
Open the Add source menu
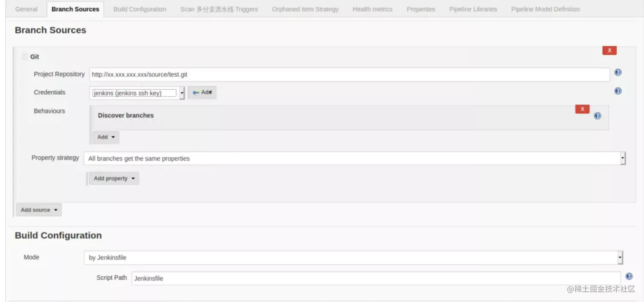(x=39, y=210)
